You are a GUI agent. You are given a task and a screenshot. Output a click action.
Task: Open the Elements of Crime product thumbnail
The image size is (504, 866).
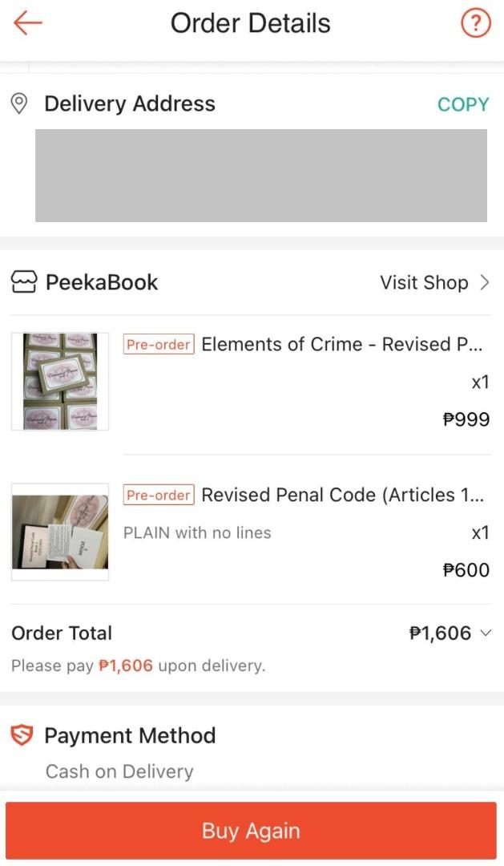(x=59, y=381)
